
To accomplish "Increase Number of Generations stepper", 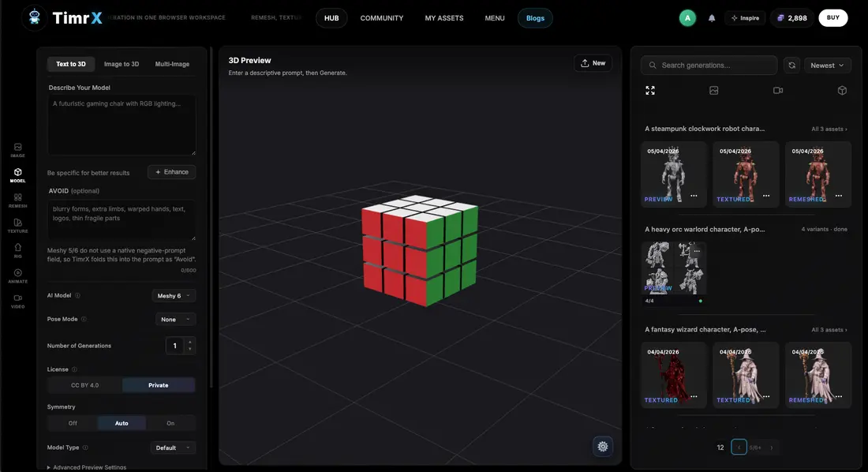I will [x=190, y=343].
